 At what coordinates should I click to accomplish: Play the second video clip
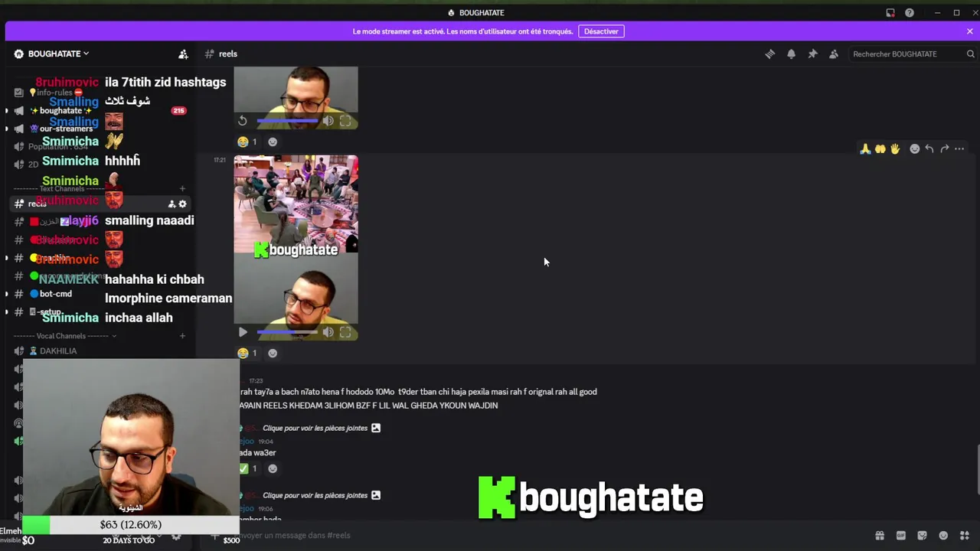coord(243,332)
